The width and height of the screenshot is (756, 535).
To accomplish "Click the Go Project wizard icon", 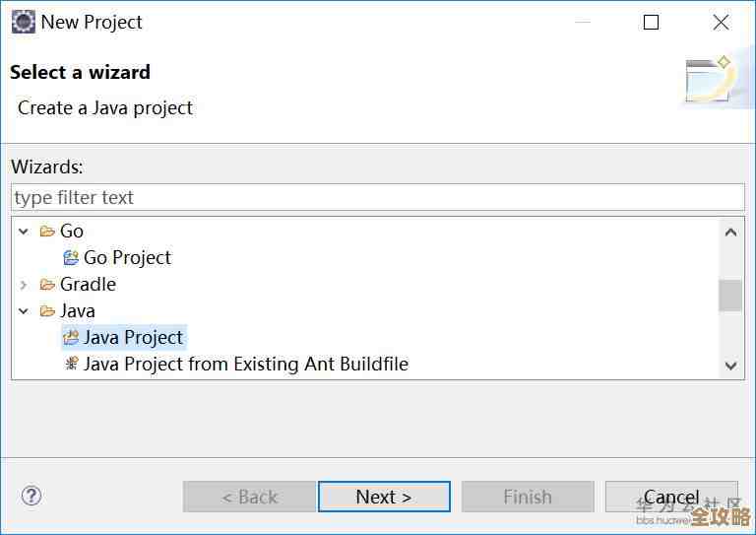I will click(71, 258).
